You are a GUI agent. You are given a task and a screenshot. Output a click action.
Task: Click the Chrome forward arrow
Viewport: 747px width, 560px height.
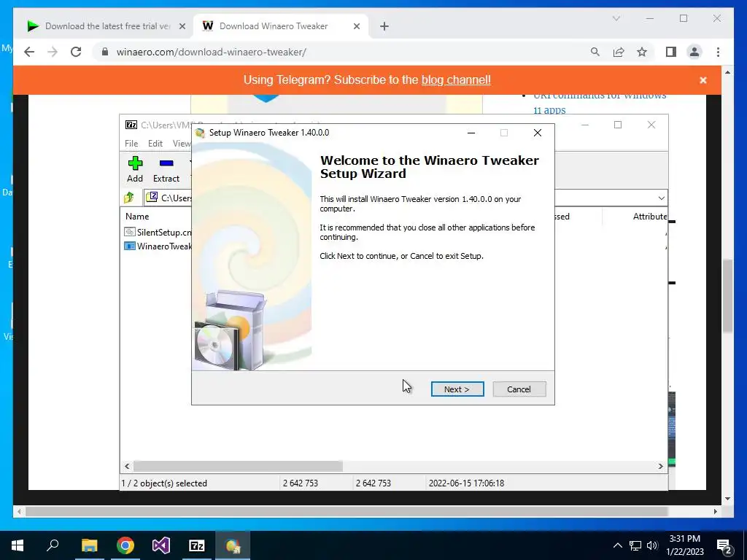coord(53,52)
